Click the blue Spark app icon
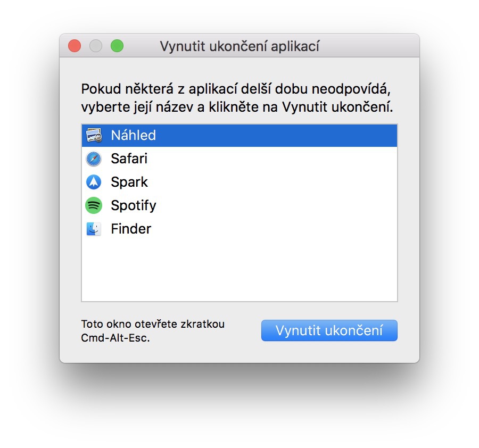This screenshot has height=448, width=479. [x=94, y=182]
